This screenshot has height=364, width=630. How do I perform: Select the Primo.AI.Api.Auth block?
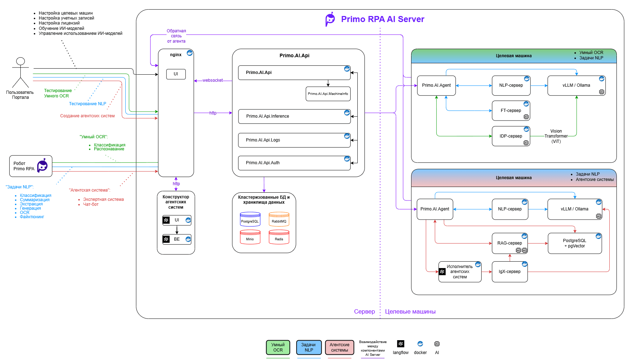click(294, 163)
